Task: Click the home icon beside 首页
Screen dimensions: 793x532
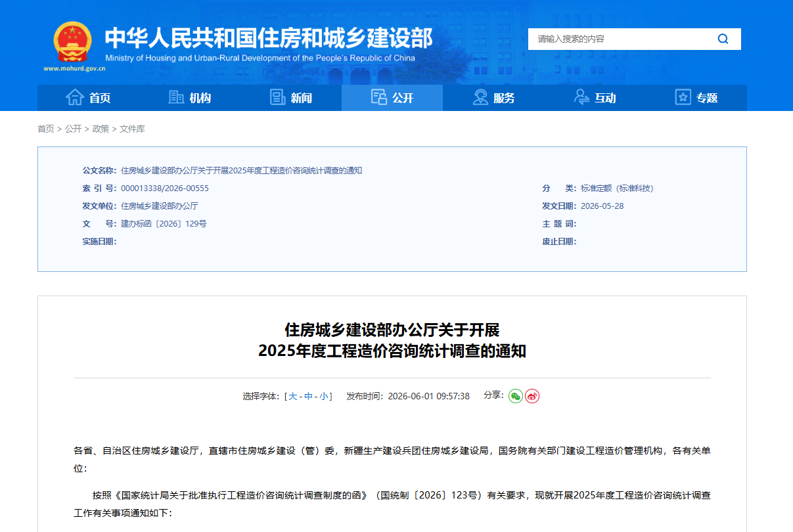Action: (x=75, y=97)
